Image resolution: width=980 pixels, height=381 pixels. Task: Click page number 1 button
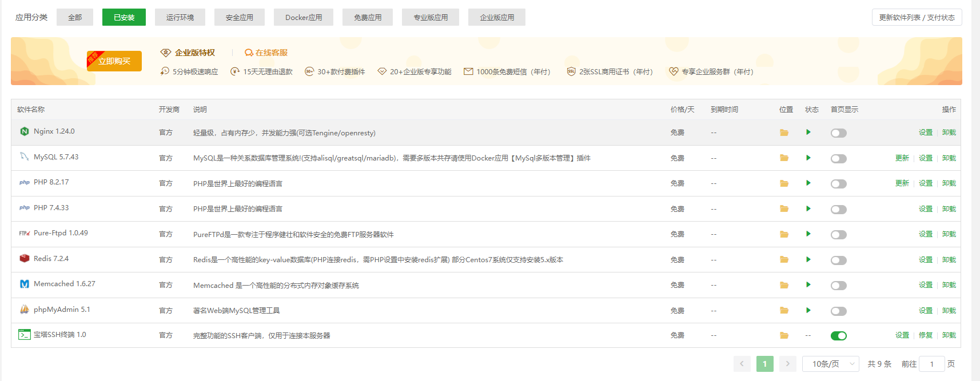764,364
